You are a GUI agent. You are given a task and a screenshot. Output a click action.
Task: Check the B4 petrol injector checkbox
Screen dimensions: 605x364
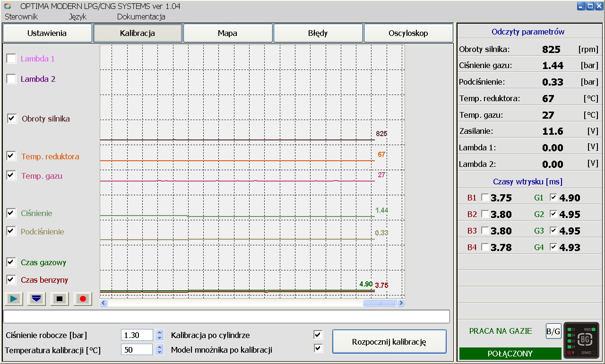pos(485,247)
